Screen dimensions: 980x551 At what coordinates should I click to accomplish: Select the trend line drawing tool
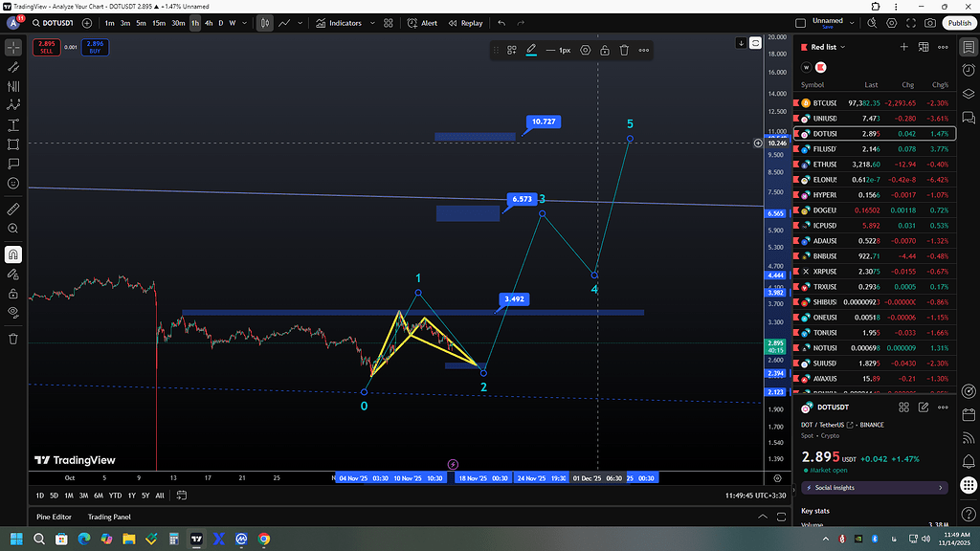pyautogui.click(x=13, y=67)
